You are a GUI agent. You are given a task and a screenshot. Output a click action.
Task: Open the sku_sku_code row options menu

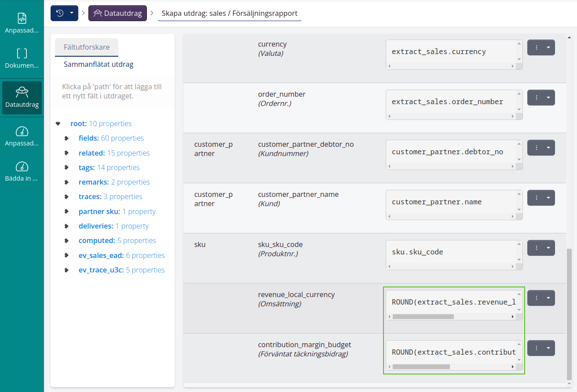[537, 248]
